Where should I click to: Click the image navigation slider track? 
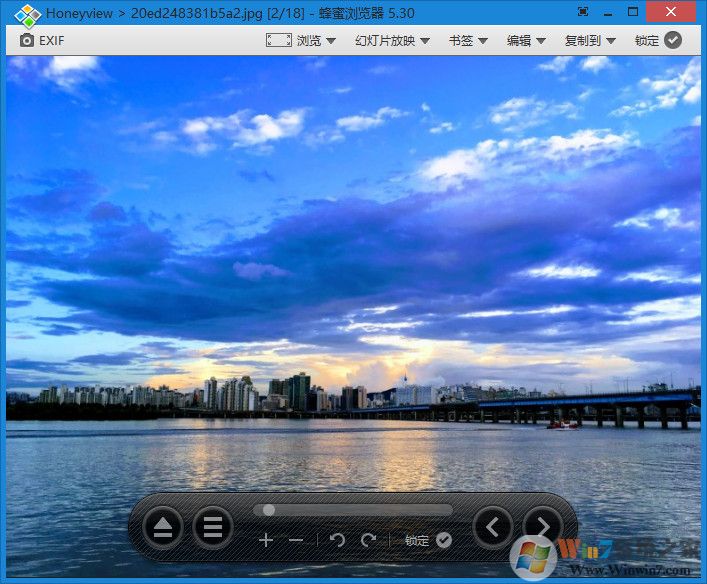coord(352,510)
